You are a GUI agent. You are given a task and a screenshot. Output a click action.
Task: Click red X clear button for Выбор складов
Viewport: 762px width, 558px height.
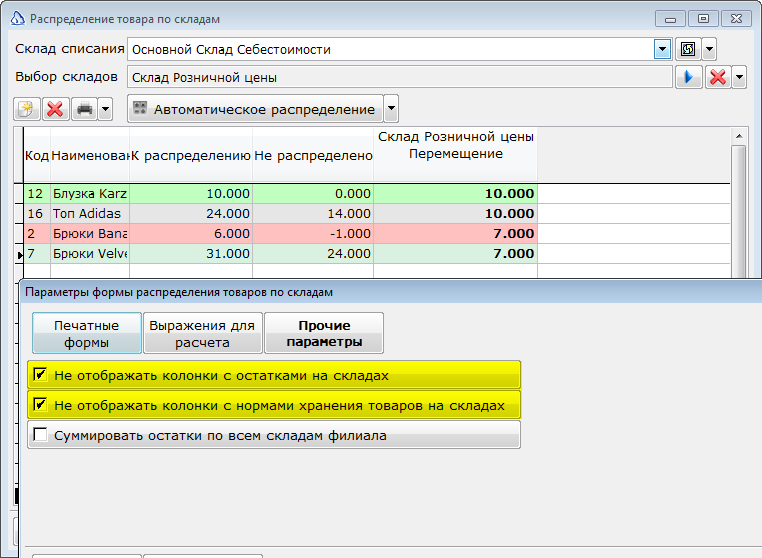pyautogui.click(x=718, y=77)
